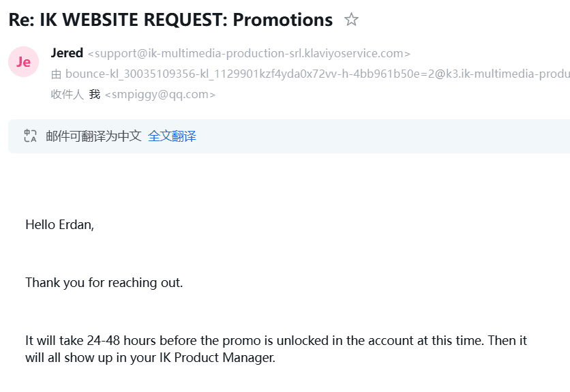
Task: Click the email subject title
Action: click(170, 20)
